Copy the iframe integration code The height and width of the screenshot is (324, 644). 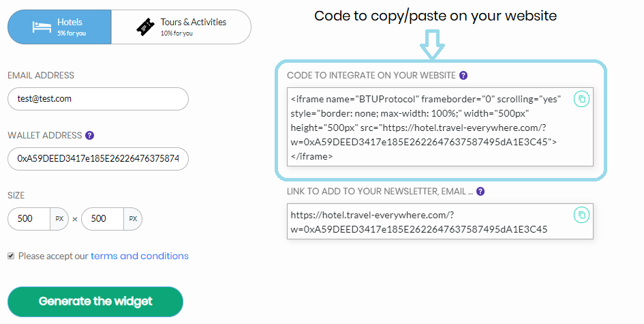581,99
